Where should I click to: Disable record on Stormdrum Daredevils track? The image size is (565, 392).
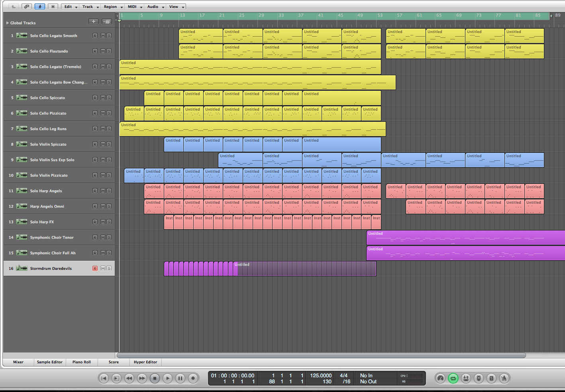pyautogui.click(x=95, y=268)
